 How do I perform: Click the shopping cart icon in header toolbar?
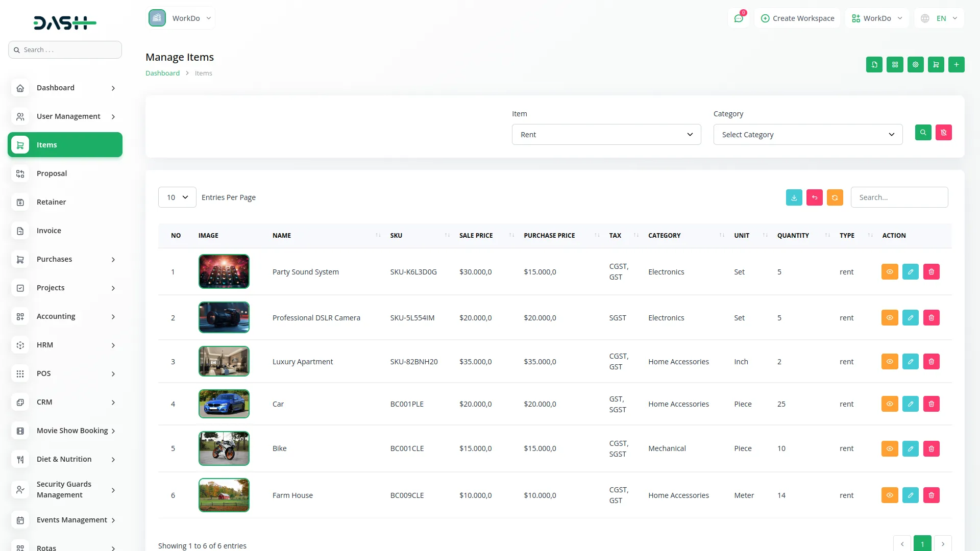click(936, 65)
